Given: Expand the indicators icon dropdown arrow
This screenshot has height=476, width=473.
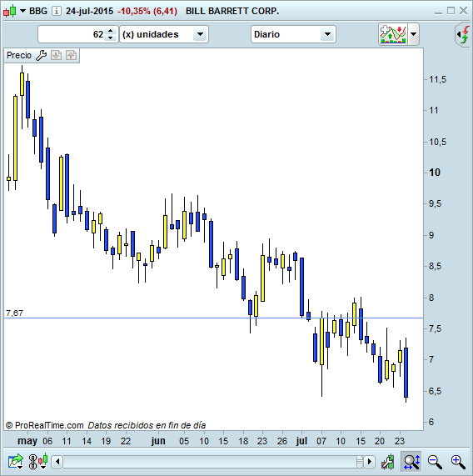Looking at the screenshot, I should point(414,34).
